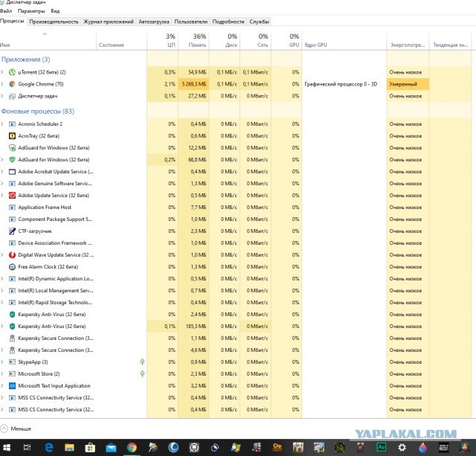Click the suspended leaf icon for Microsoft Store
This screenshot has height=456, width=476.
click(142, 373)
